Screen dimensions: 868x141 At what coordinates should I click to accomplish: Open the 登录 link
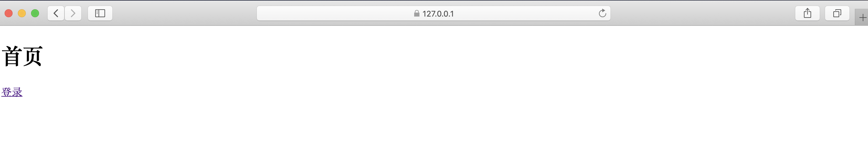pyautogui.click(x=12, y=92)
